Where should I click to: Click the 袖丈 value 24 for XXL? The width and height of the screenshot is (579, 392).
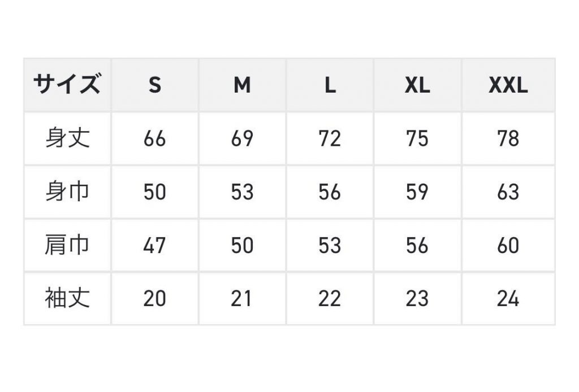[x=508, y=298]
